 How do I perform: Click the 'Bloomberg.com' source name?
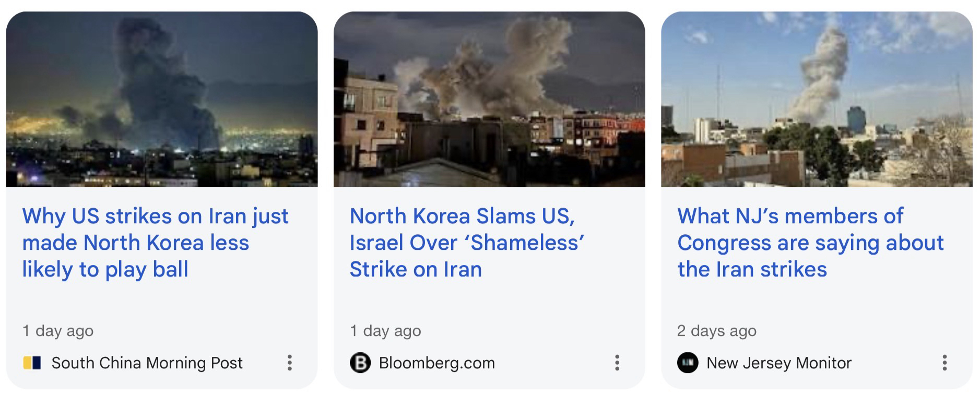coord(436,363)
